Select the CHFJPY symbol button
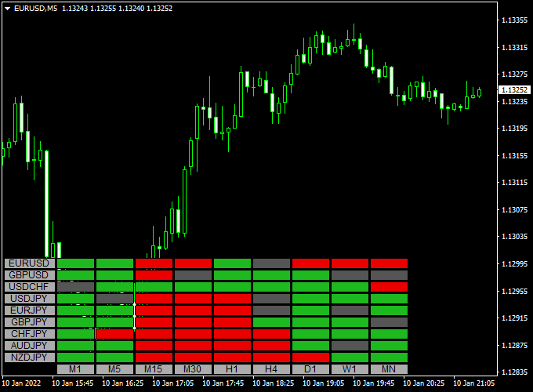The height and width of the screenshot is (392, 533). pyautogui.click(x=30, y=334)
